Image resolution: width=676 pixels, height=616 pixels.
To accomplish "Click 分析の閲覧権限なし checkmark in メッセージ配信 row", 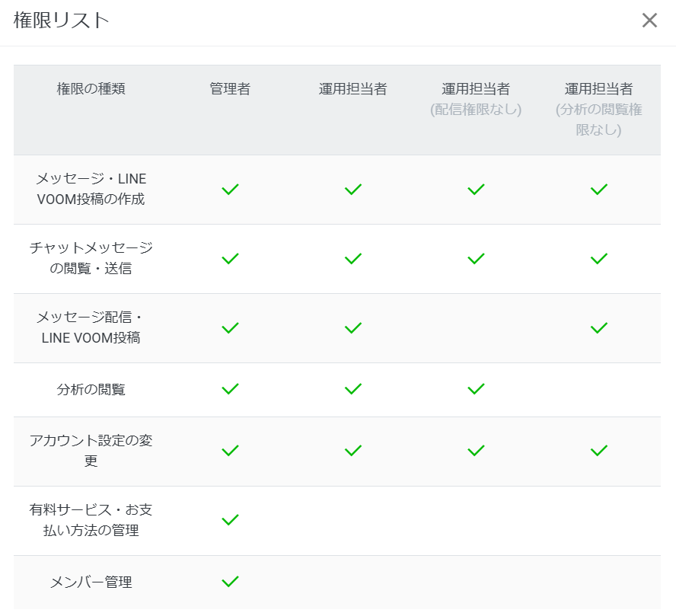I will tap(599, 328).
